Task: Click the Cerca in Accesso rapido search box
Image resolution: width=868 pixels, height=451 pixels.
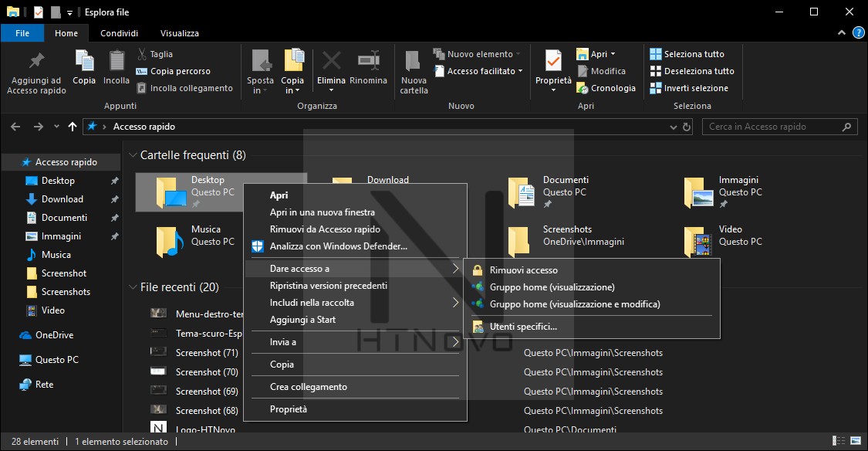Action: (x=779, y=126)
